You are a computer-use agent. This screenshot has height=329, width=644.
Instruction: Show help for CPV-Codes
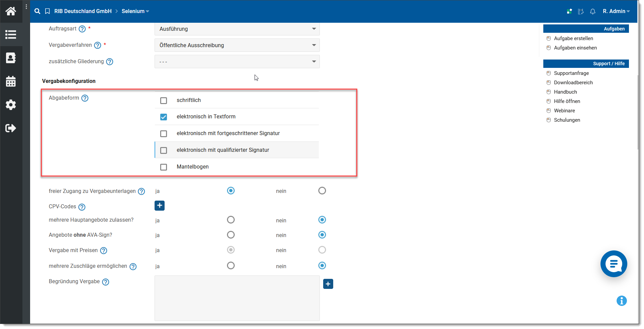82,207
